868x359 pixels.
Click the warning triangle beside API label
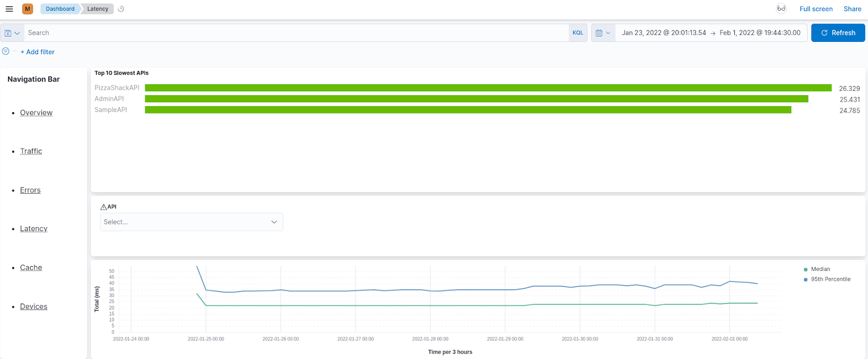click(103, 207)
